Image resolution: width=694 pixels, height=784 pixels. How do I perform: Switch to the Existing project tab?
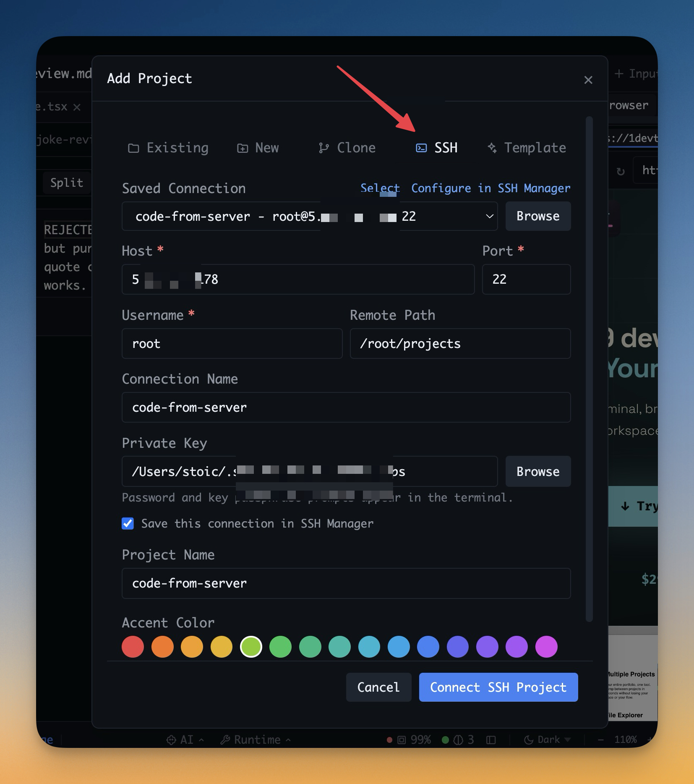pos(168,148)
